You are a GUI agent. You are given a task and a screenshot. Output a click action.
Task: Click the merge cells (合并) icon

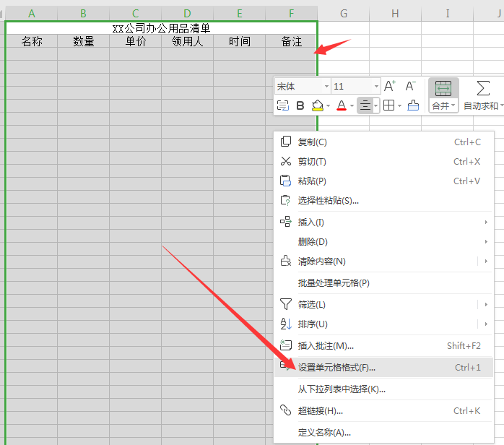443,89
